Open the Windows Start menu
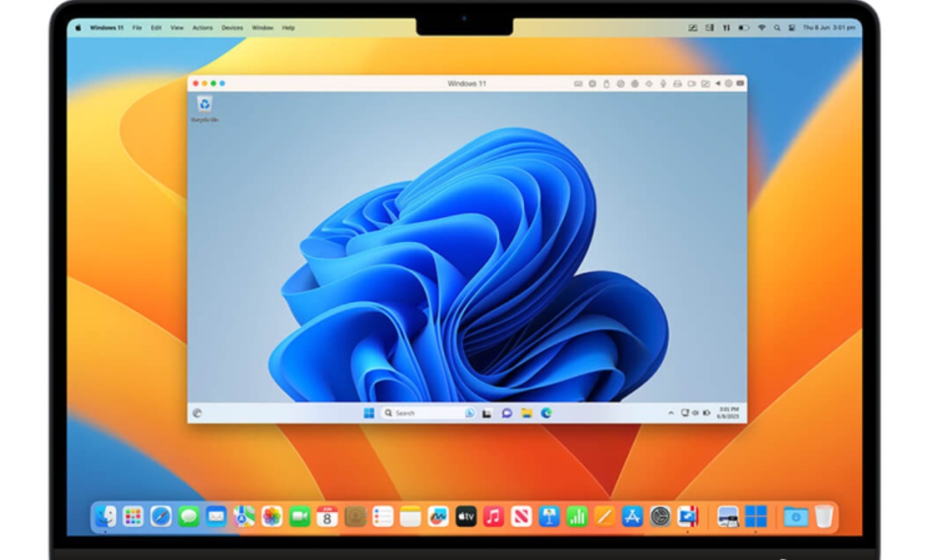The height and width of the screenshot is (560, 950). tap(369, 413)
